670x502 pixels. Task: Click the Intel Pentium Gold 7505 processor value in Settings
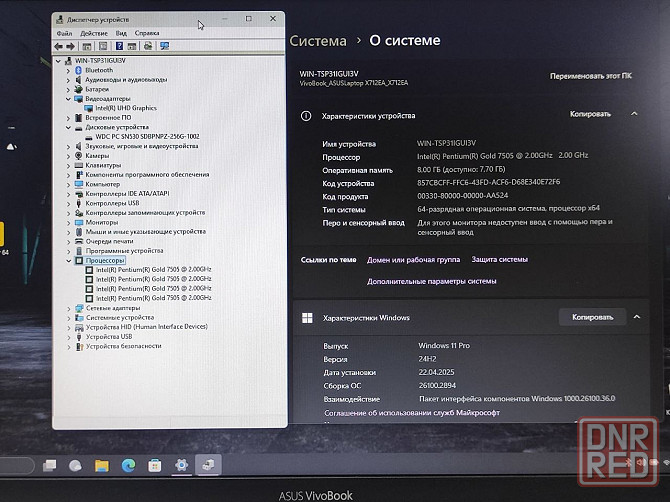tap(502, 156)
